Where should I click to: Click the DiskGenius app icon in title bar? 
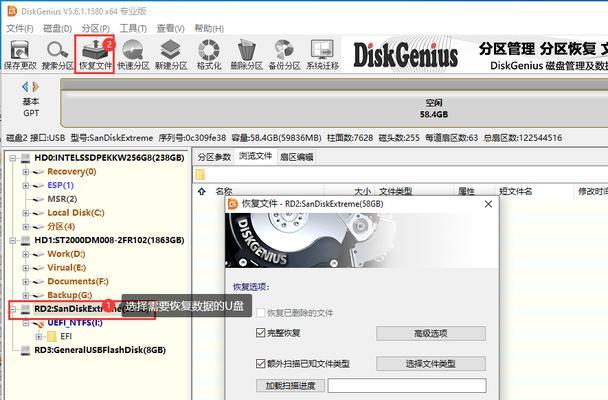point(12,11)
